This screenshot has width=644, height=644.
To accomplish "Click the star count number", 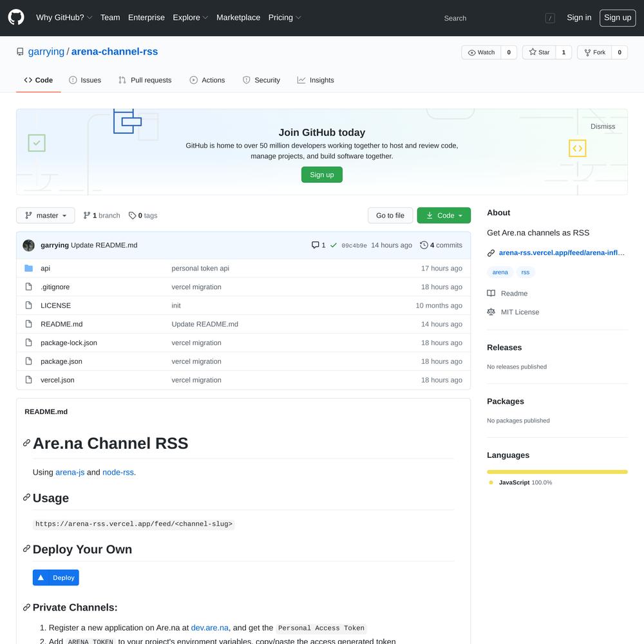I will coord(563,52).
